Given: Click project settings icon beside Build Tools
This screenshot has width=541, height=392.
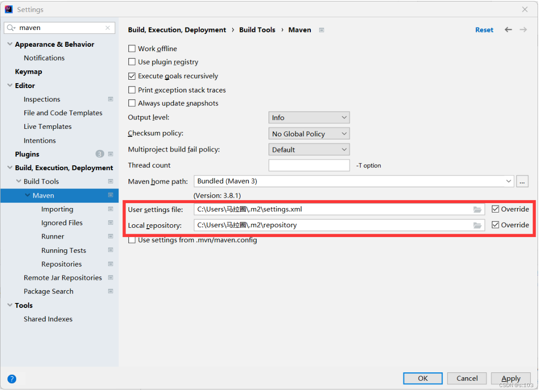Looking at the screenshot, I should pyautogui.click(x=111, y=182).
